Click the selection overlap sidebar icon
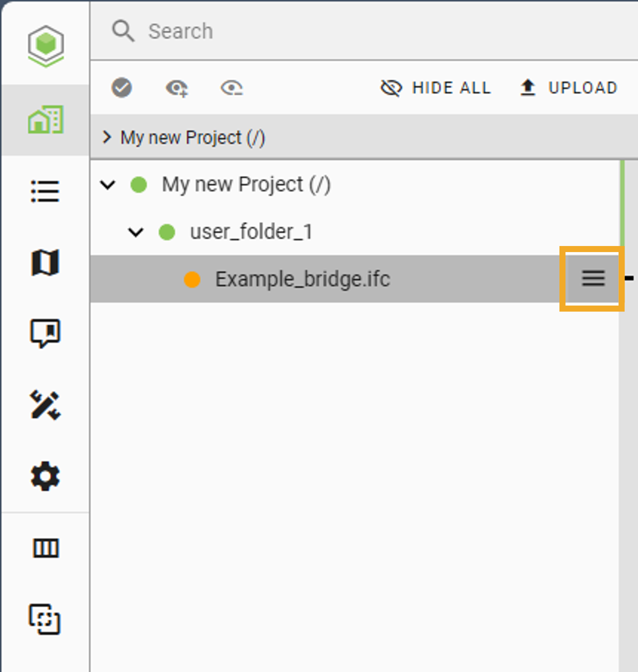This screenshot has height=672, width=638. [45, 619]
